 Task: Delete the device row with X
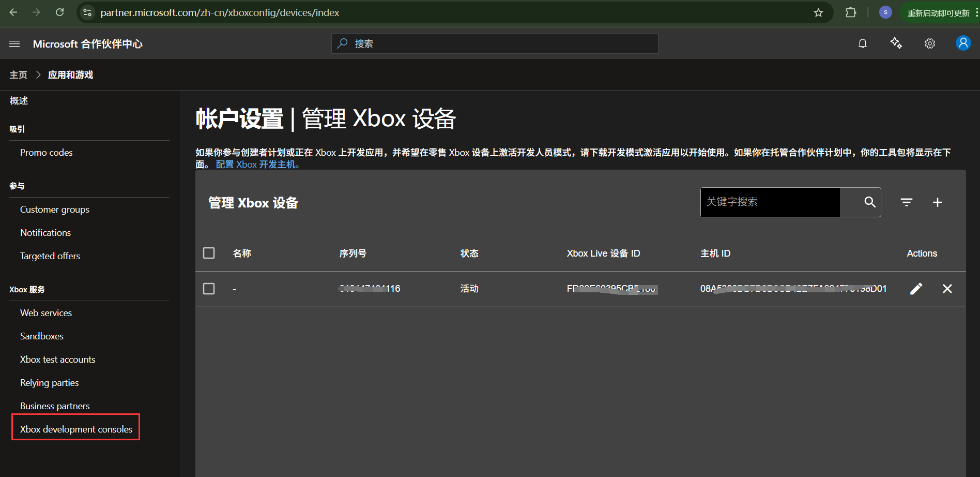pyautogui.click(x=947, y=289)
